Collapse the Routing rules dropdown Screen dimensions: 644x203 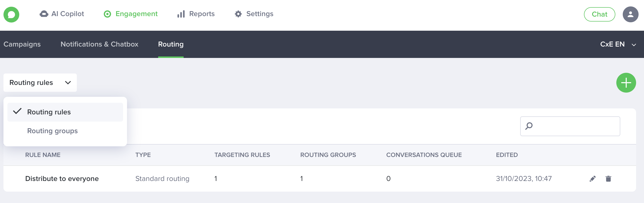click(40, 83)
